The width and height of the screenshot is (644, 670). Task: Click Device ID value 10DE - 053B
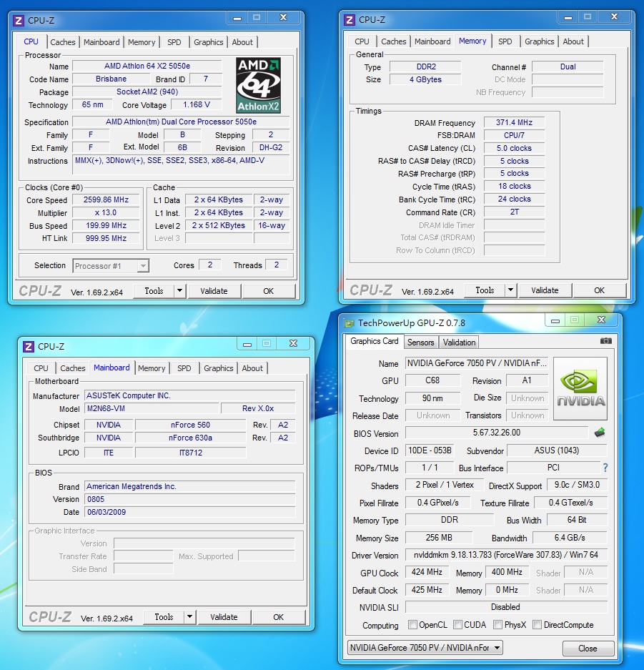[x=430, y=450]
